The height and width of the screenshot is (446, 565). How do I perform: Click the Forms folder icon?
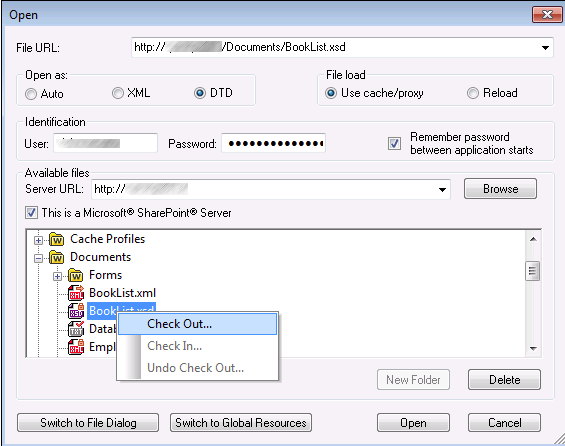[76, 275]
